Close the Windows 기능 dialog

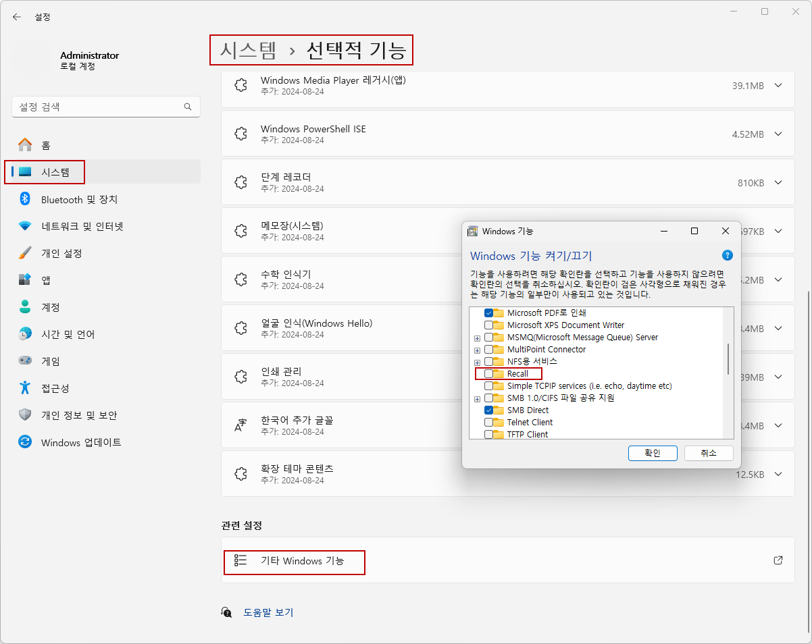[726, 231]
